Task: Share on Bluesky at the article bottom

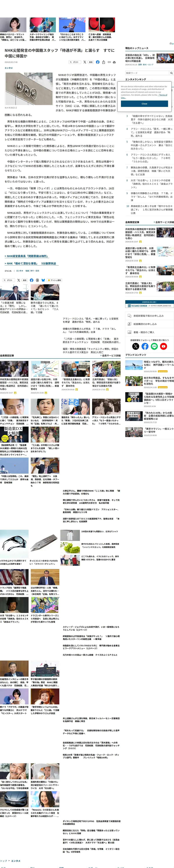Action: [43, 280]
